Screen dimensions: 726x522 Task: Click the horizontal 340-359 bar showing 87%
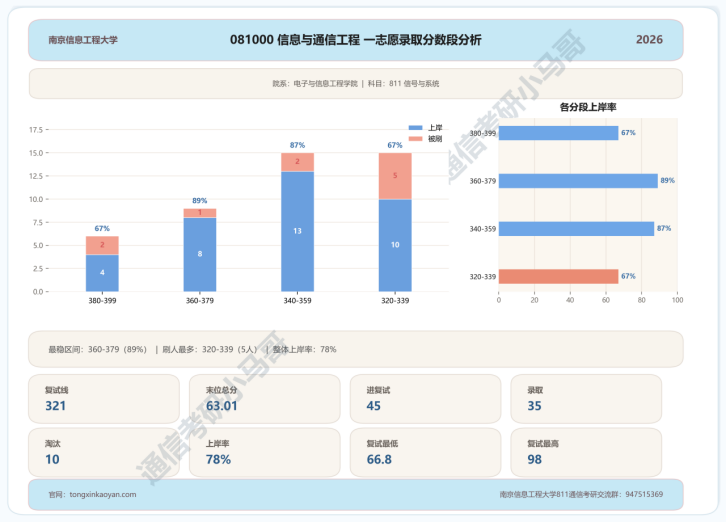coord(576,229)
